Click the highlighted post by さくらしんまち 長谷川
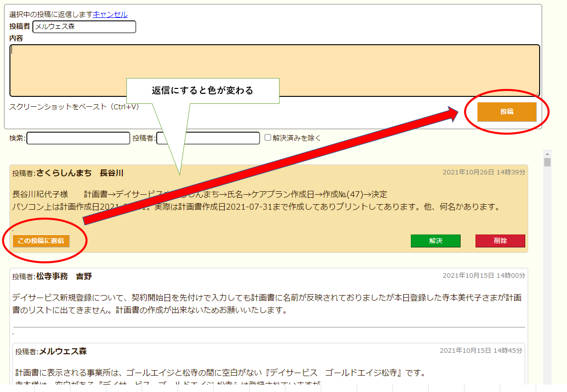The width and height of the screenshot is (567, 392). (x=269, y=209)
